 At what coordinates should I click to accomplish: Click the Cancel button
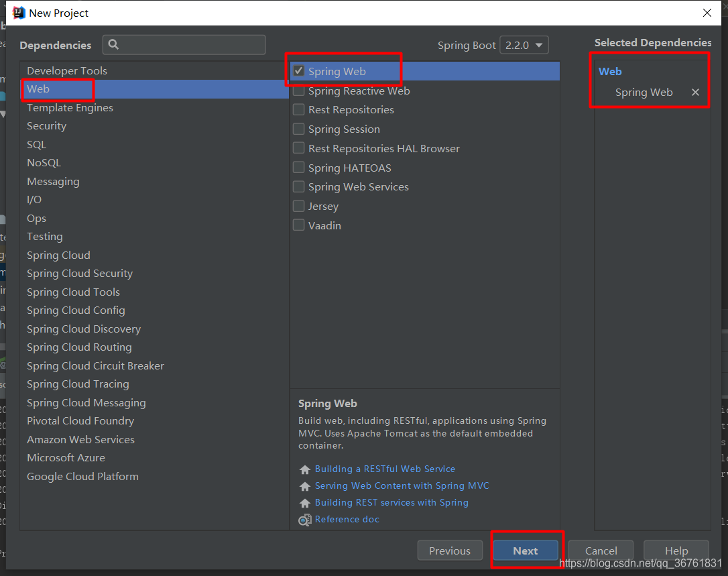coord(601,551)
